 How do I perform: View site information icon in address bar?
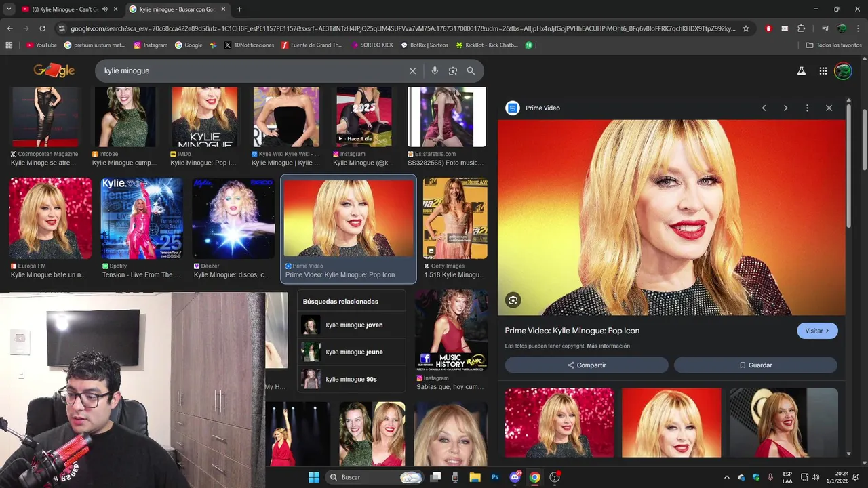tap(62, 28)
